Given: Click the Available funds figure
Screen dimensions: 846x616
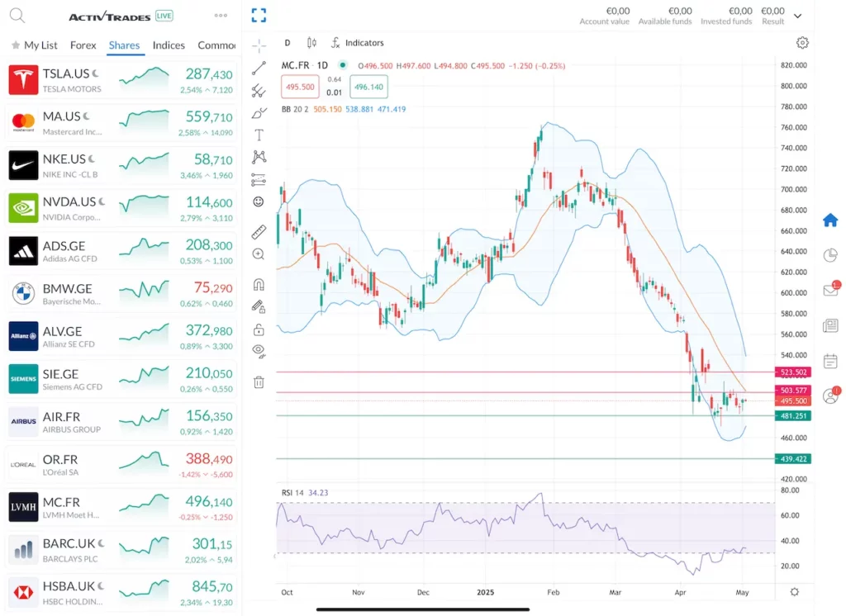Looking at the screenshot, I should click(680, 11).
